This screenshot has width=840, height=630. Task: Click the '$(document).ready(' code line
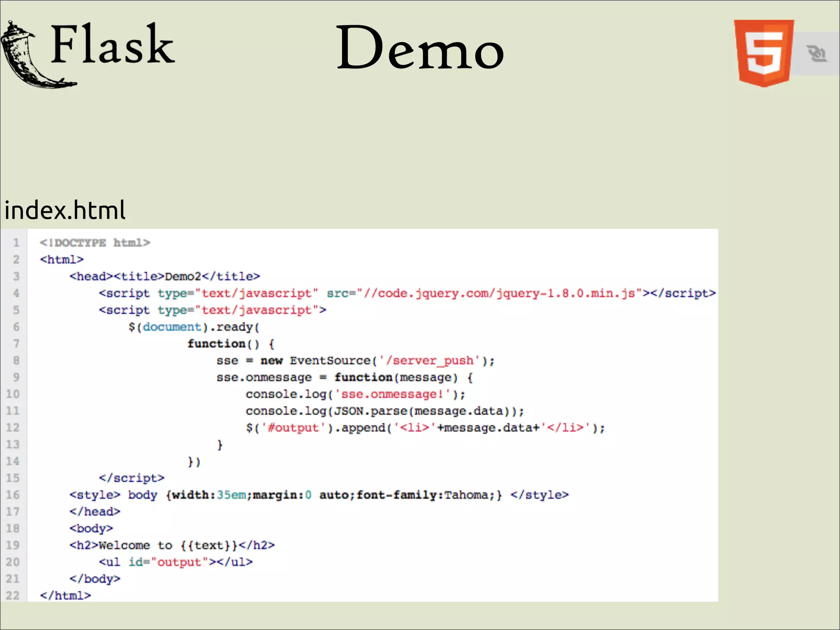194,327
